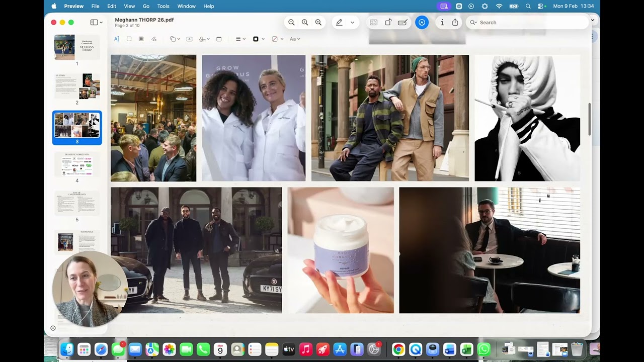
Task: Open the Shapes dropdown
Action: click(x=175, y=39)
